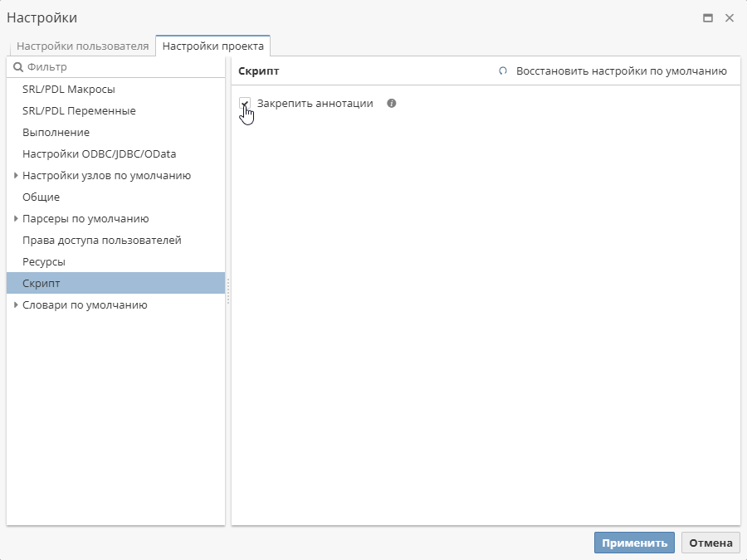Expand the Парсеры по умолчанию node
Screen dimensions: 747x560
point(16,219)
